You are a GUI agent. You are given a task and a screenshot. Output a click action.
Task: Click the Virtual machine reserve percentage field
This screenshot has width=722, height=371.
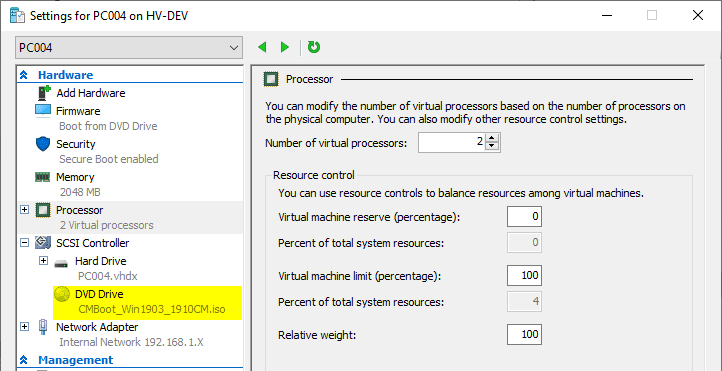[524, 216]
